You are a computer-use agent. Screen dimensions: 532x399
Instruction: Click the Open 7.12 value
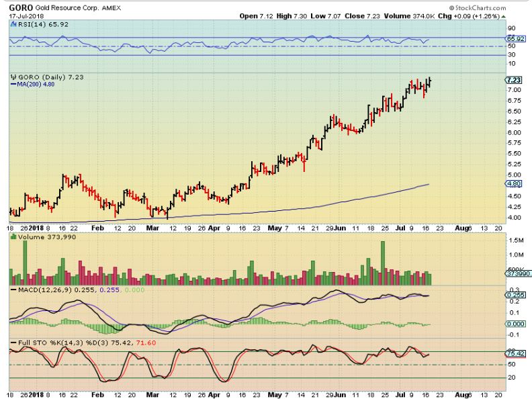pos(256,16)
